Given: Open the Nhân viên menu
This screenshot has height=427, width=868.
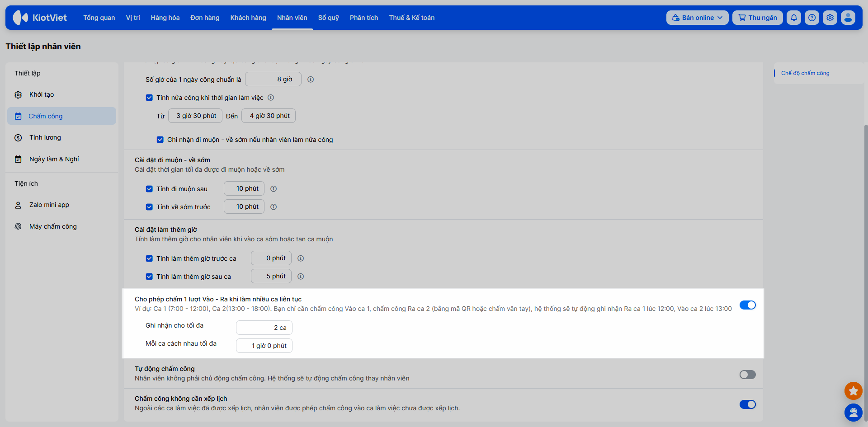Looking at the screenshot, I should tap(292, 18).
